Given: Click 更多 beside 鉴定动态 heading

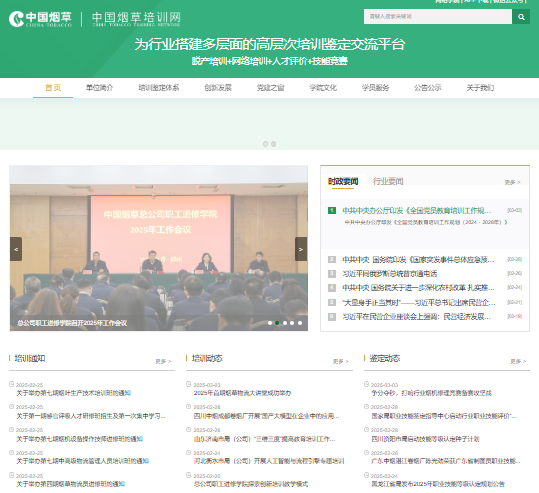Looking at the screenshot, I should coord(518,361).
